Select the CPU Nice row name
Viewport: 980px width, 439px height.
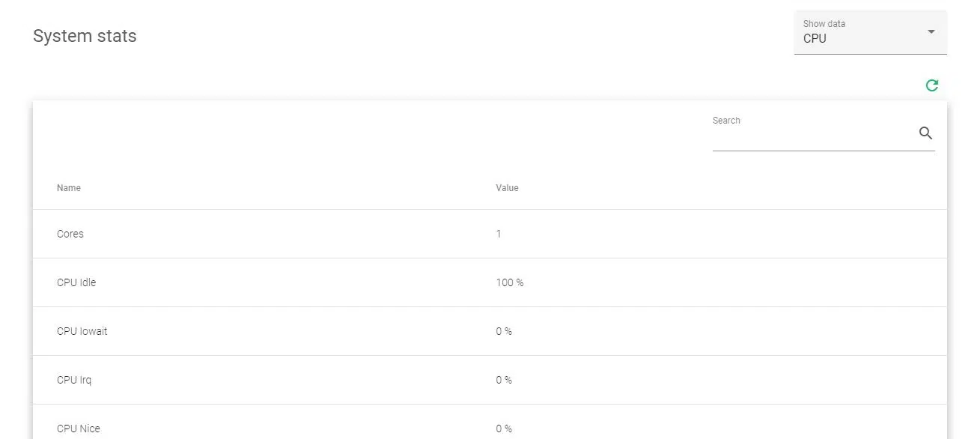pos(79,429)
